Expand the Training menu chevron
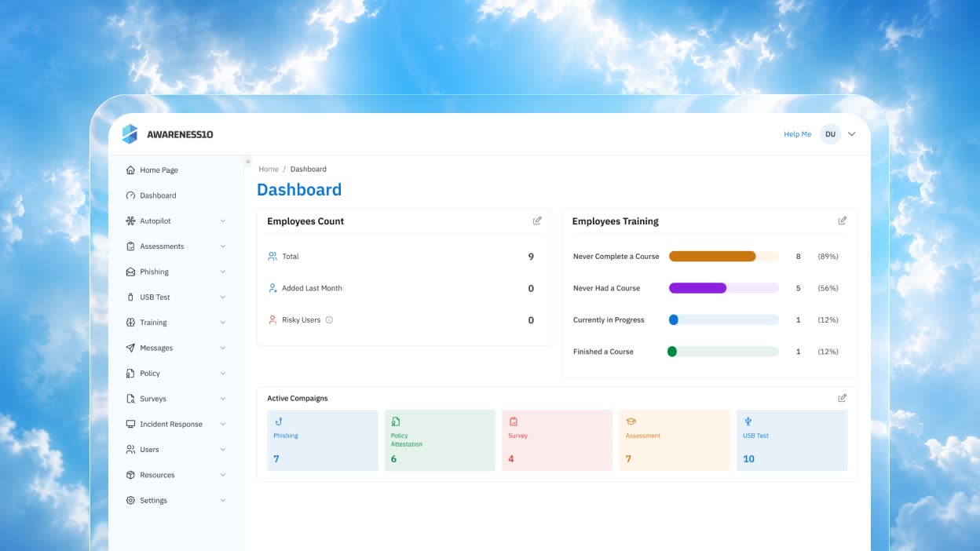The height and width of the screenshot is (551, 980). [x=222, y=323]
